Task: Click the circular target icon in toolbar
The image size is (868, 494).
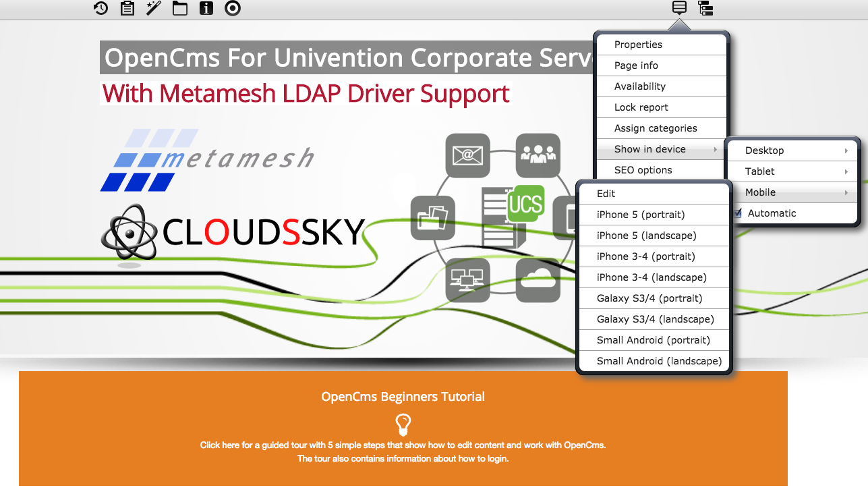Action: [x=233, y=8]
